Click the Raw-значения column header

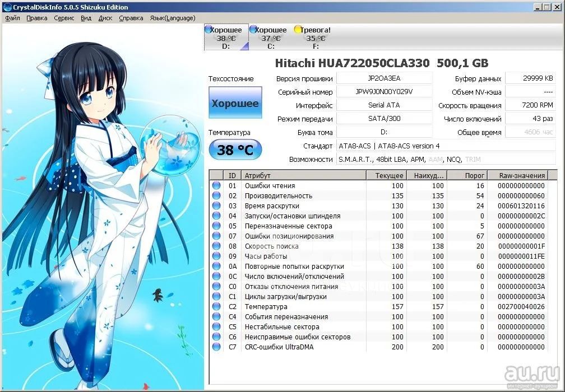pyautogui.click(x=518, y=175)
